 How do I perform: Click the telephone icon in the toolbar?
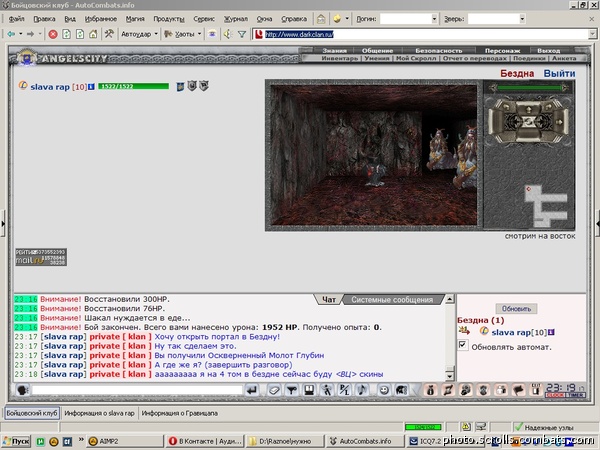click(x=212, y=34)
